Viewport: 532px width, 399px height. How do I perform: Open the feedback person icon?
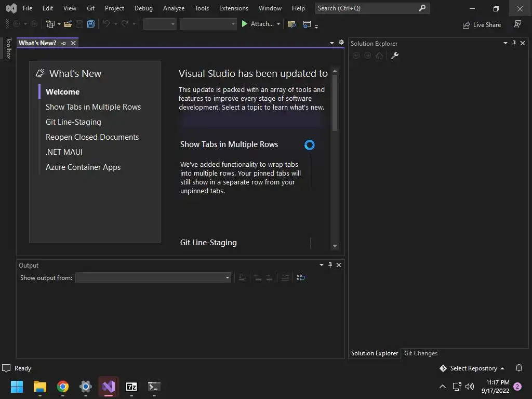(517, 24)
